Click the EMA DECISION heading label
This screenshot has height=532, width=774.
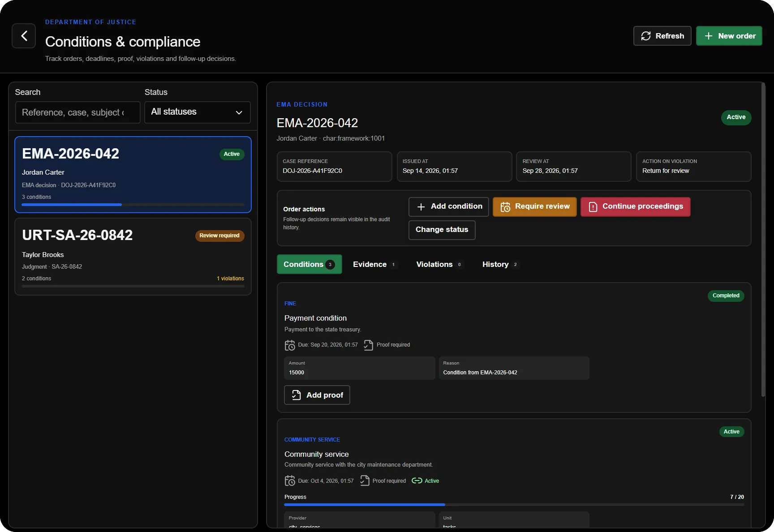coord(302,104)
